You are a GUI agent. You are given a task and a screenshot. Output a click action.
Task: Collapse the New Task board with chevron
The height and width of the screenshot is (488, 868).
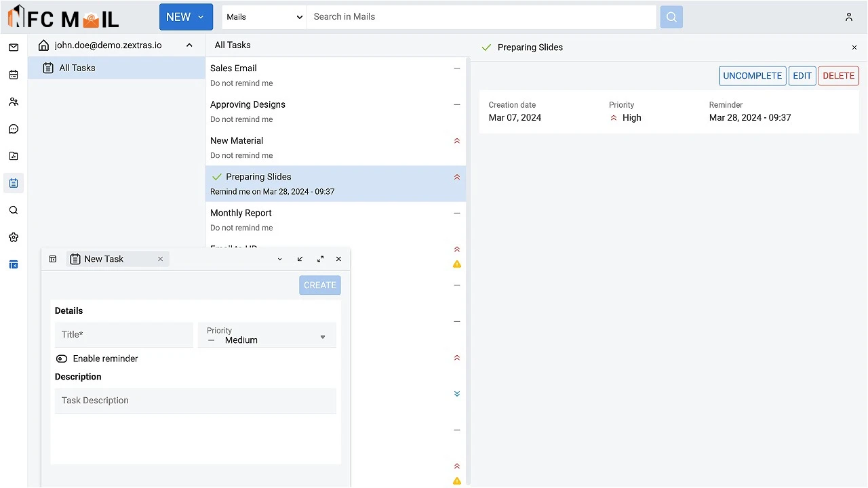click(x=280, y=259)
